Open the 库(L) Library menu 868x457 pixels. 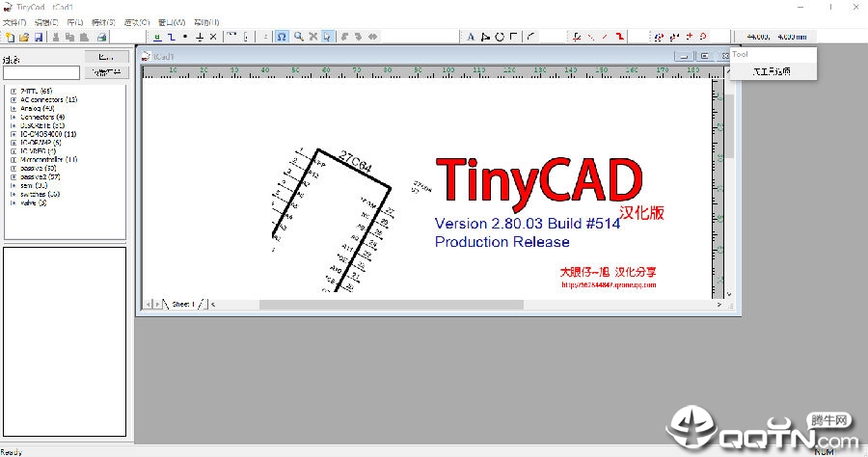tap(74, 22)
